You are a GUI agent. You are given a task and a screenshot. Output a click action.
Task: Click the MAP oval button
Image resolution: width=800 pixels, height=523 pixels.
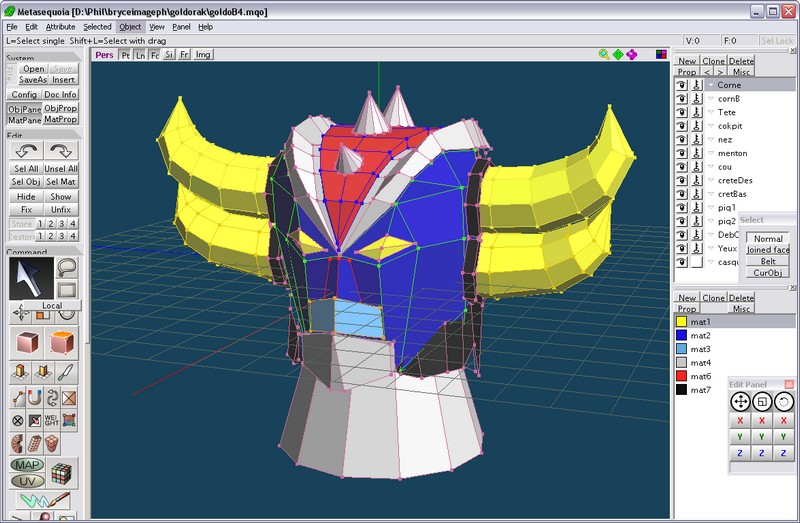(27, 465)
